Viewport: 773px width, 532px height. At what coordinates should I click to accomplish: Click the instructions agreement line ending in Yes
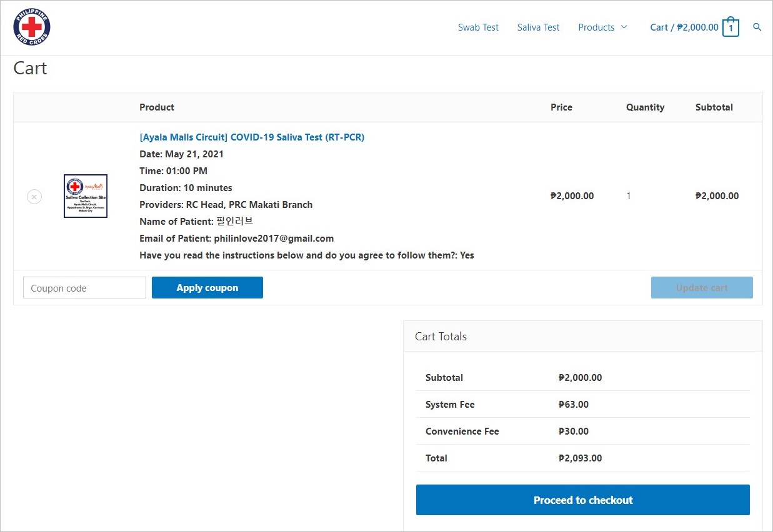pyautogui.click(x=307, y=255)
